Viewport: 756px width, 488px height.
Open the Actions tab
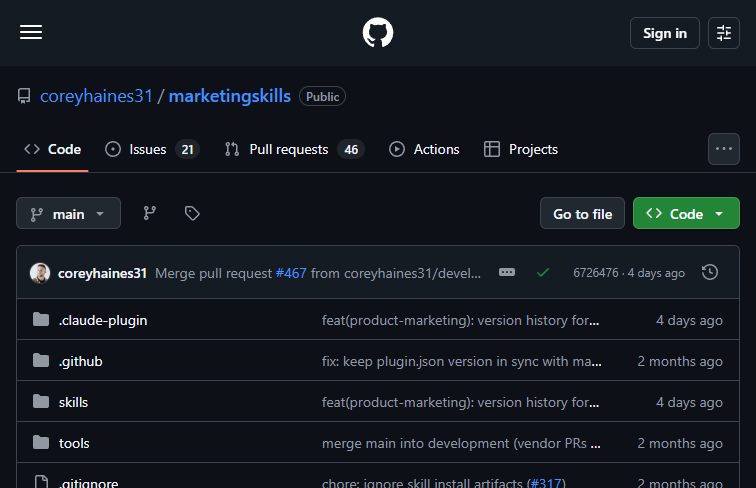coord(424,149)
